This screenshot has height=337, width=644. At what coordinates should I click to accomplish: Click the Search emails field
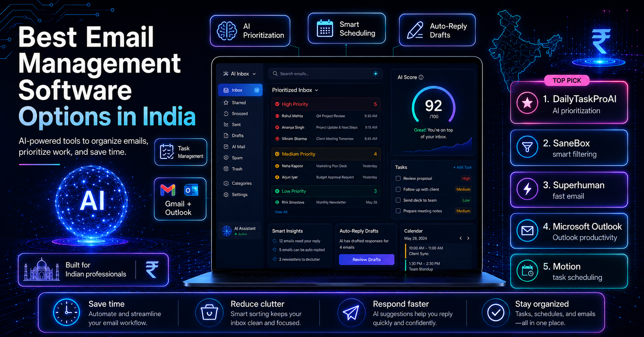pos(325,74)
